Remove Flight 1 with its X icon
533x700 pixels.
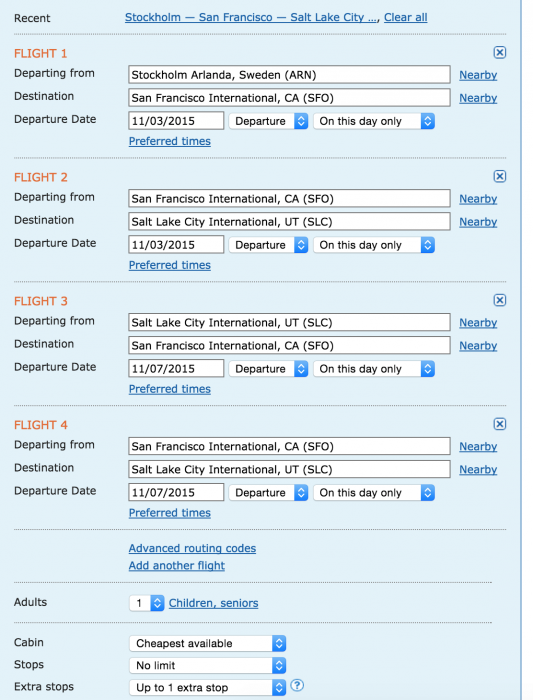click(500, 53)
